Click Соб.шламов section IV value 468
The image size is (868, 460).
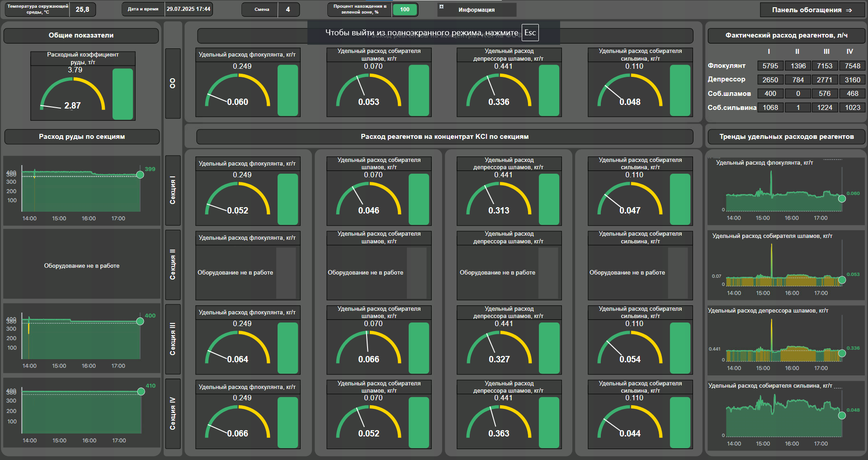coord(853,94)
